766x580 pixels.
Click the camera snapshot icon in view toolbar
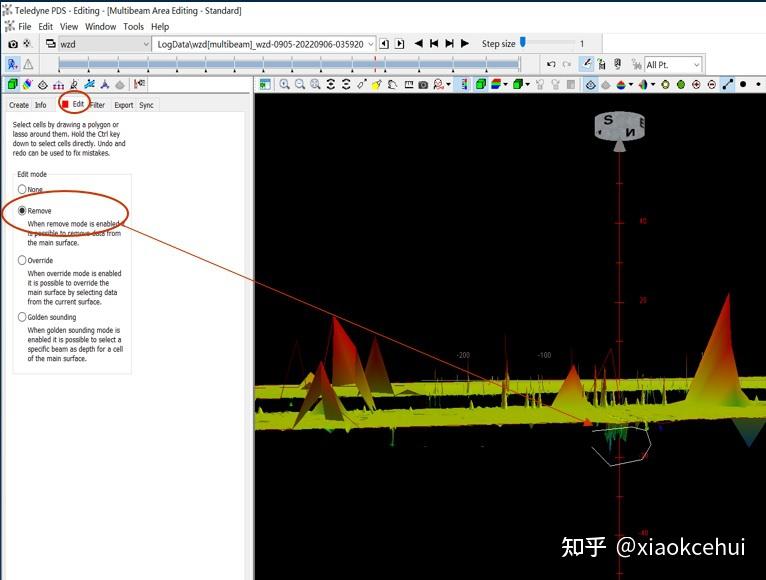(x=424, y=85)
